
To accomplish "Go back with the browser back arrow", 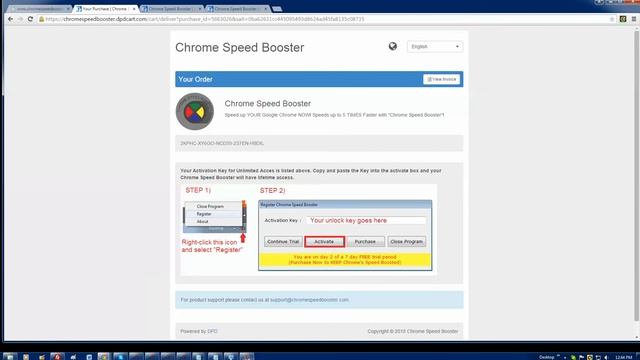I will 11,19.
